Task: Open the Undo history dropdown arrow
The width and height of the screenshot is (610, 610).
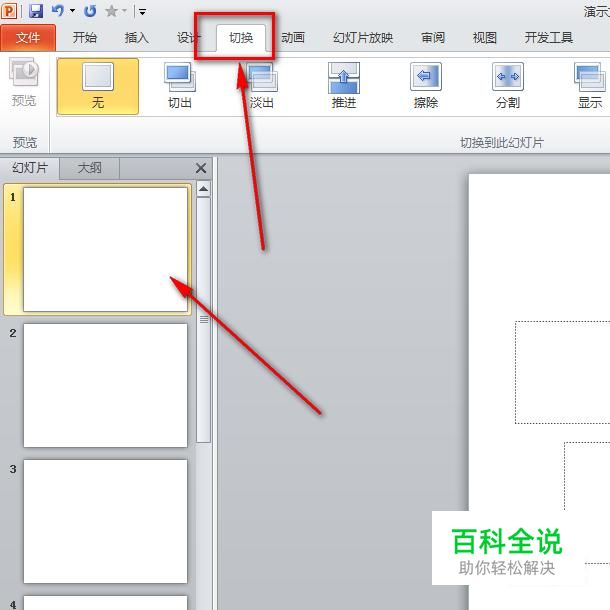Action: click(72, 11)
